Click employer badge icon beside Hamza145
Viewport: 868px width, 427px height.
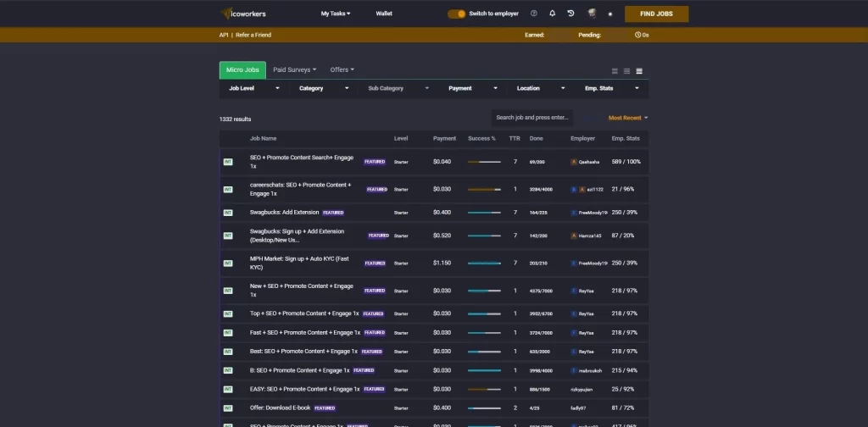(x=574, y=236)
